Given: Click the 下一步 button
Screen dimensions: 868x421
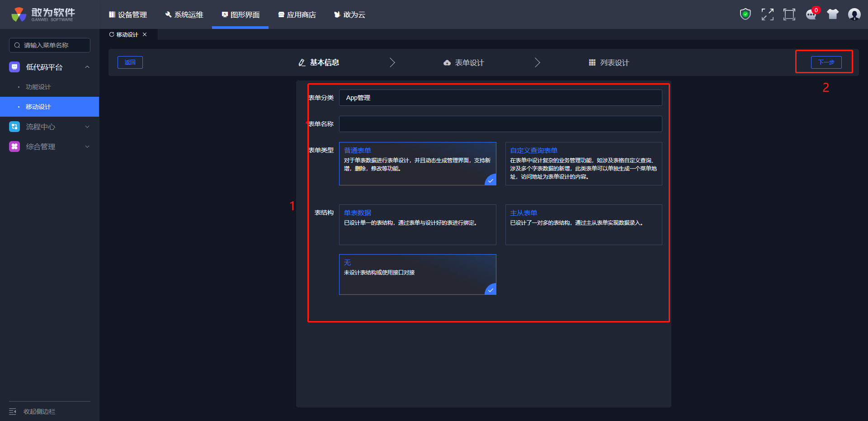Looking at the screenshot, I should 826,62.
